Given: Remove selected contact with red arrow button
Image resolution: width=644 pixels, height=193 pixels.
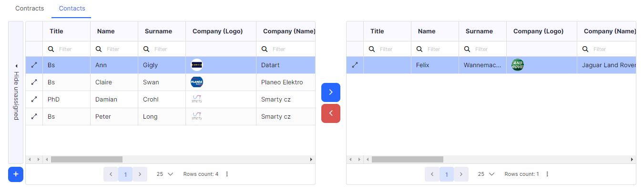Looking at the screenshot, I should (x=331, y=113).
